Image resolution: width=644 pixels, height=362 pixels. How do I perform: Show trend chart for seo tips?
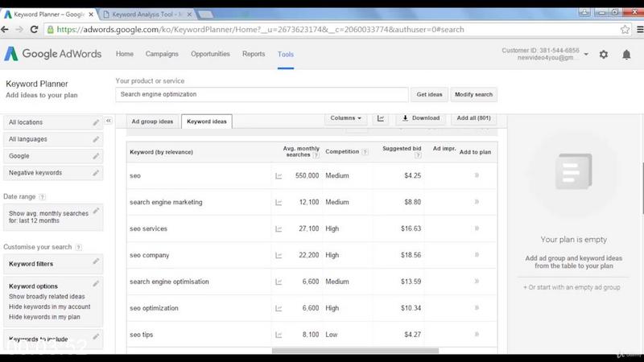[x=279, y=335]
